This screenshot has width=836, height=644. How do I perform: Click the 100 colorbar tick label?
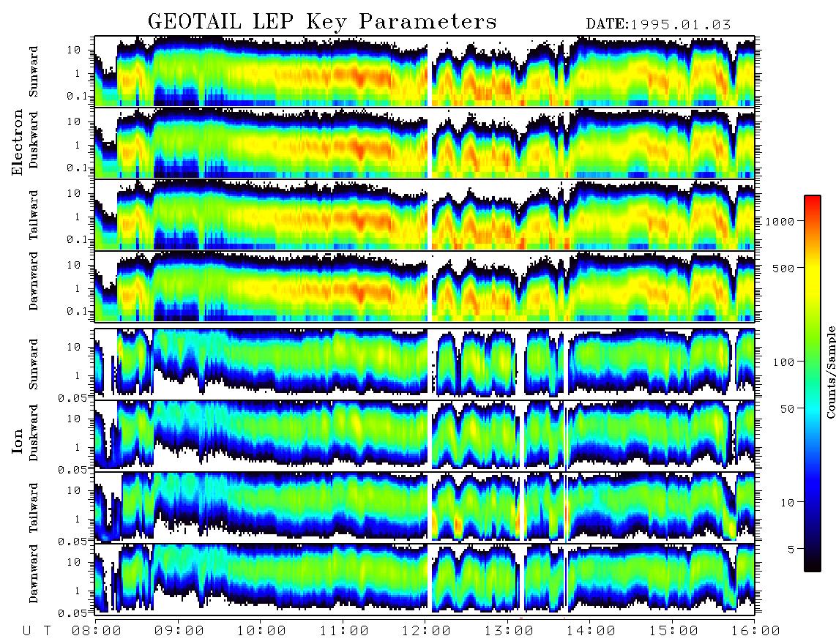(x=784, y=362)
